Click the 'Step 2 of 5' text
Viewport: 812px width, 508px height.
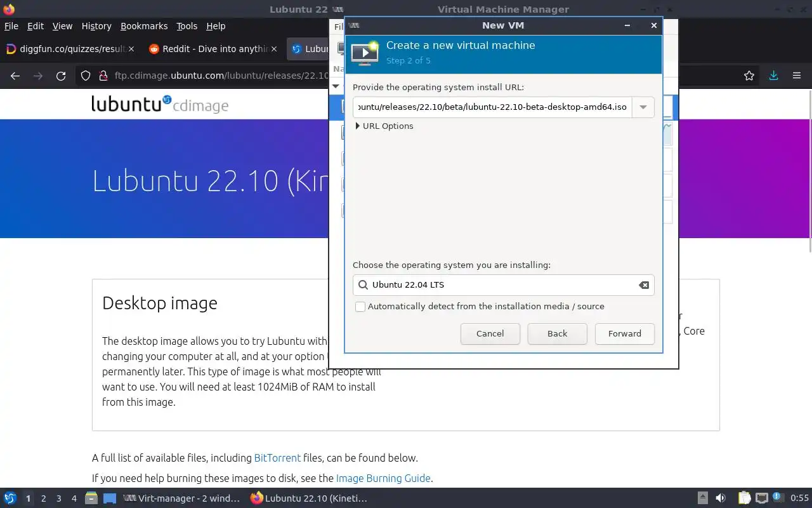click(408, 60)
